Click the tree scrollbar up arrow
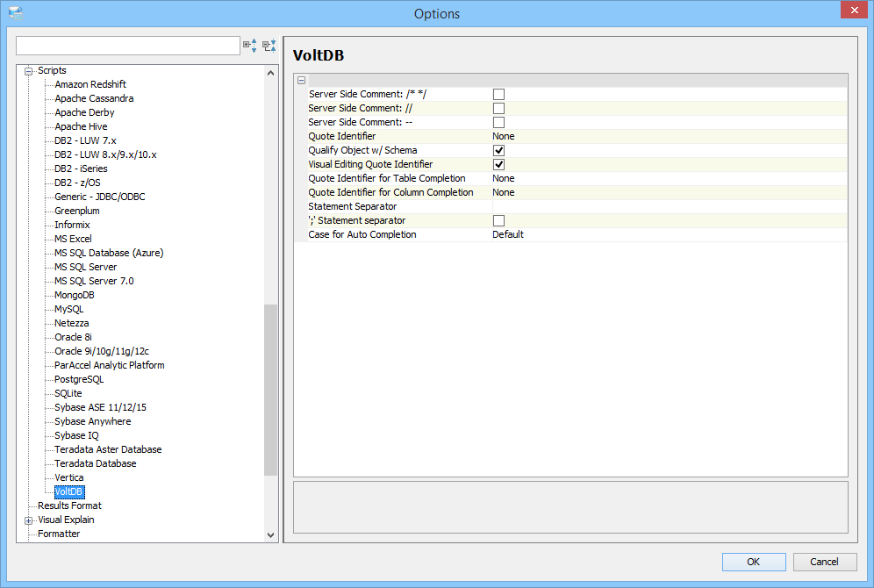 tap(271, 73)
